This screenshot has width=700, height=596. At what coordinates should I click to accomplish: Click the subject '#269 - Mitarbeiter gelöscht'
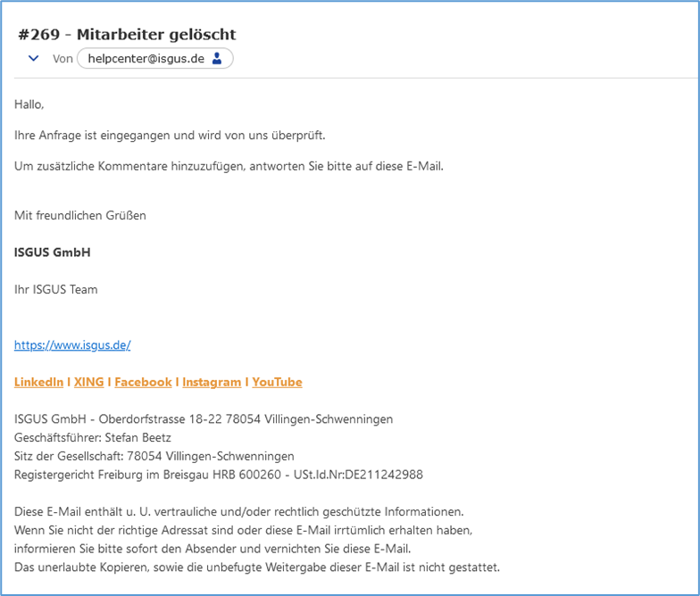(127, 34)
